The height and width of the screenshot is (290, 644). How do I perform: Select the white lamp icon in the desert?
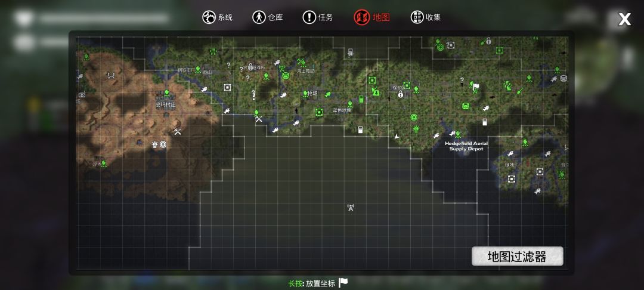pyautogui.click(x=155, y=144)
